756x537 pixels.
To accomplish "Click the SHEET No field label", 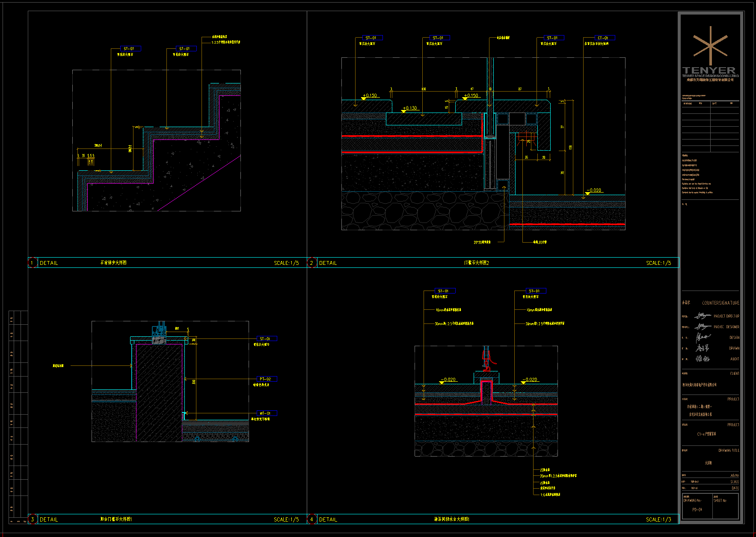I will coord(720,501).
